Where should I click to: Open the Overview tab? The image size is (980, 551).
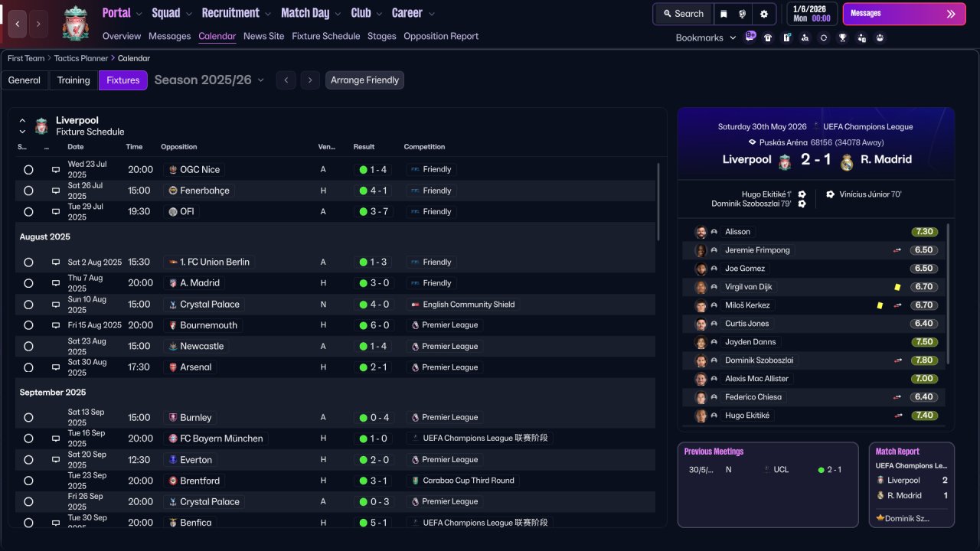point(122,36)
